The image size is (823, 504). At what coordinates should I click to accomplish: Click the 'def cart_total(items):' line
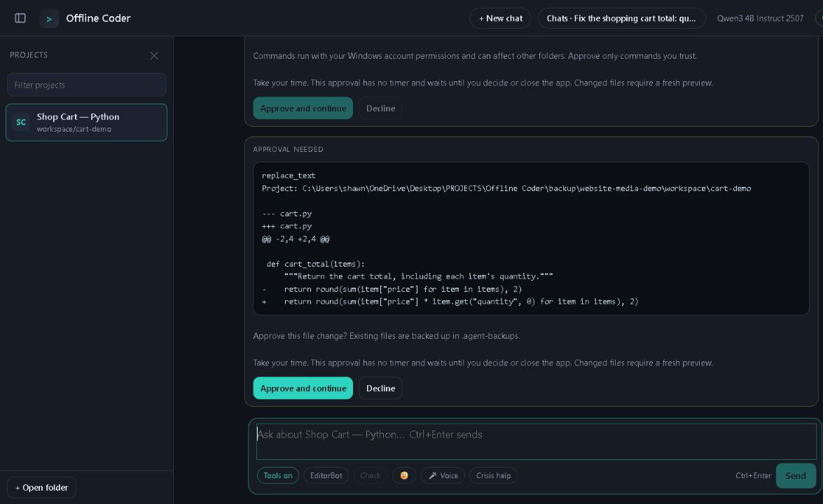[315, 264]
